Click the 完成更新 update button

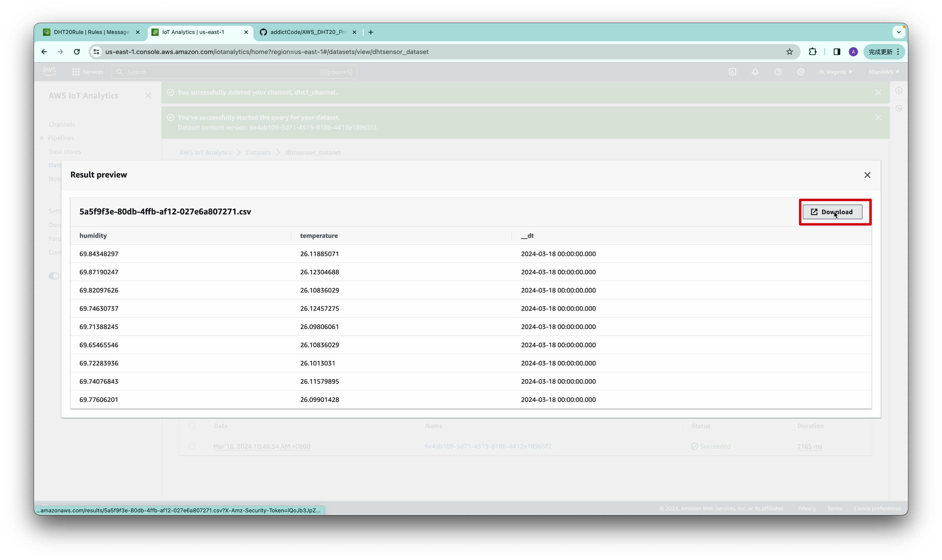point(880,52)
